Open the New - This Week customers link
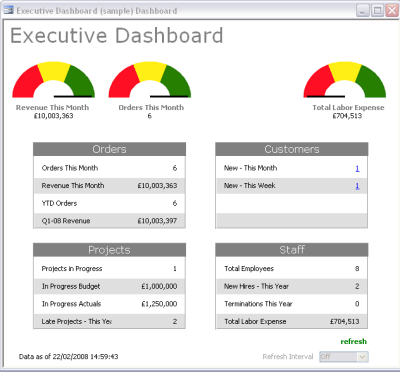Screen dimensions: 400x372 click(357, 186)
